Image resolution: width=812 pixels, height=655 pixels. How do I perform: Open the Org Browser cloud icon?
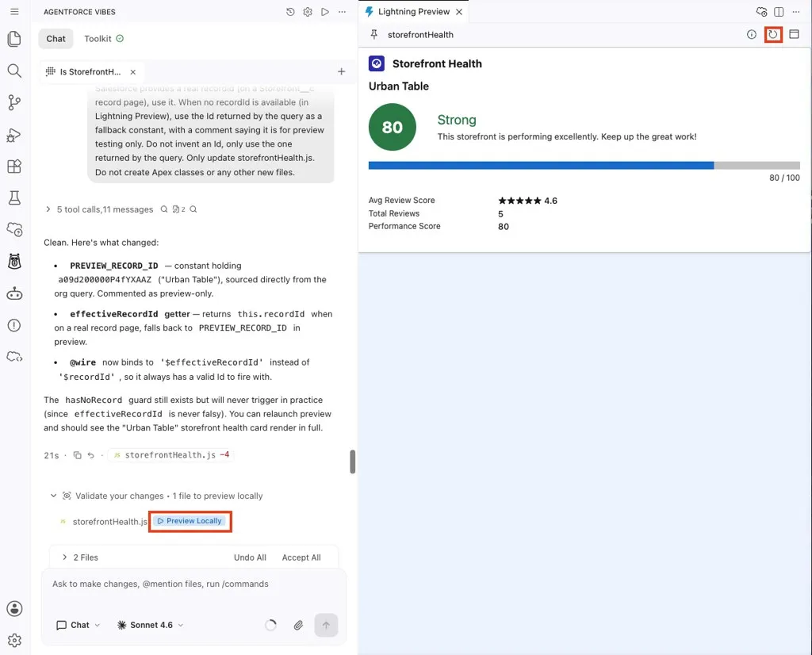pos(14,229)
